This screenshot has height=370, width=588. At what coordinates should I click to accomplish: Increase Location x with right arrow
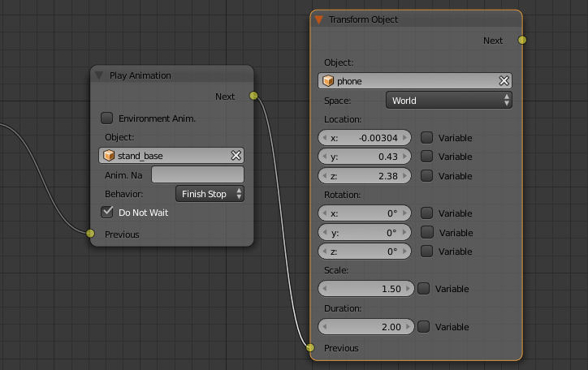pos(405,137)
